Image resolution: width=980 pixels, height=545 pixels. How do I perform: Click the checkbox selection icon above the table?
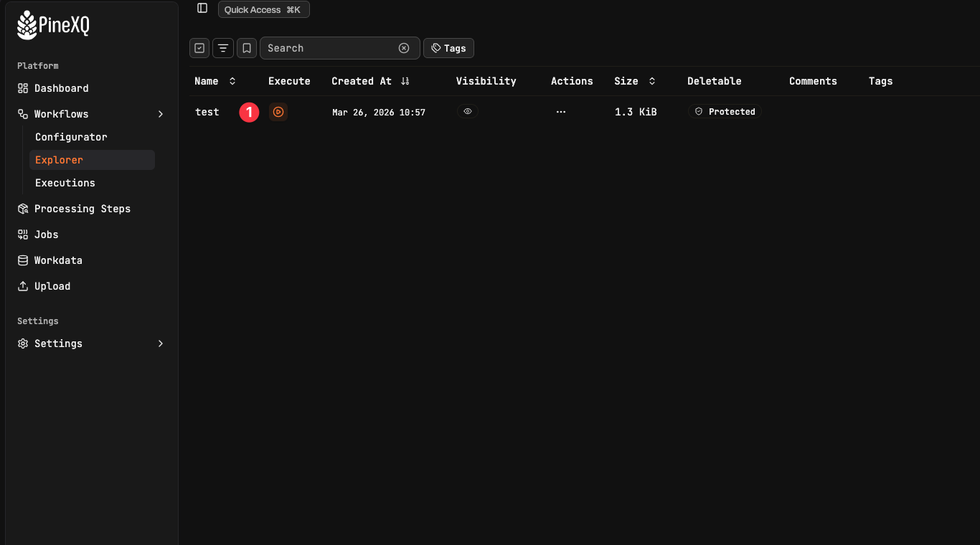pyautogui.click(x=199, y=48)
